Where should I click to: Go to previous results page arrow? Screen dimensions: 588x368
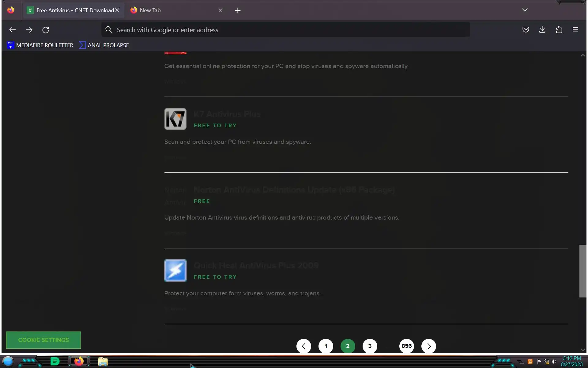click(x=303, y=346)
